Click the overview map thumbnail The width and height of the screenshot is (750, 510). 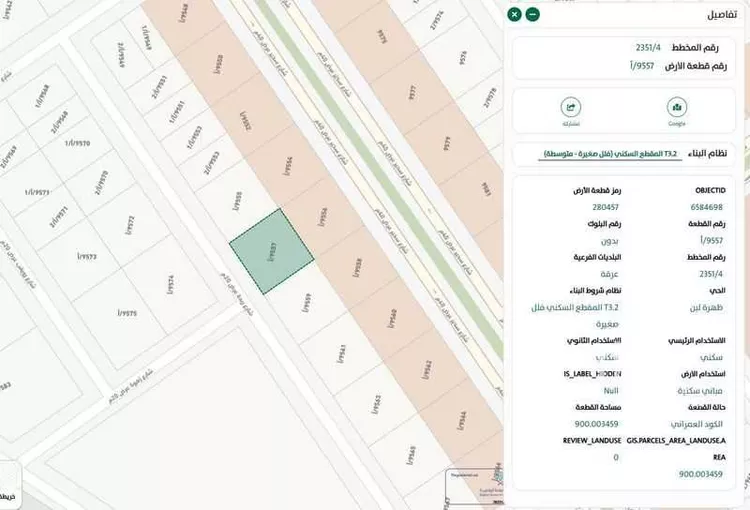[474, 487]
